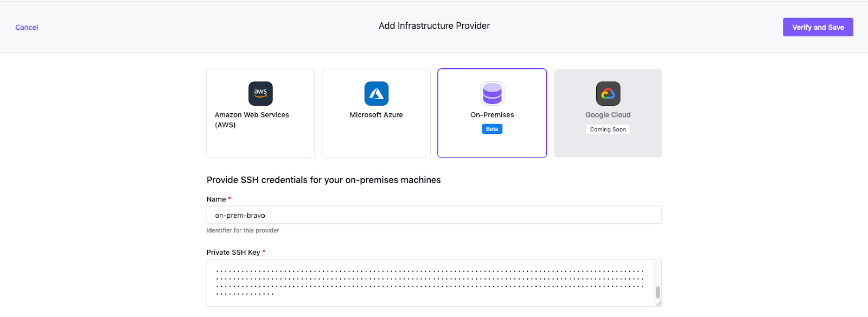Click the Beta badge
Image resolution: width=868 pixels, height=317 pixels.
click(492, 129)
